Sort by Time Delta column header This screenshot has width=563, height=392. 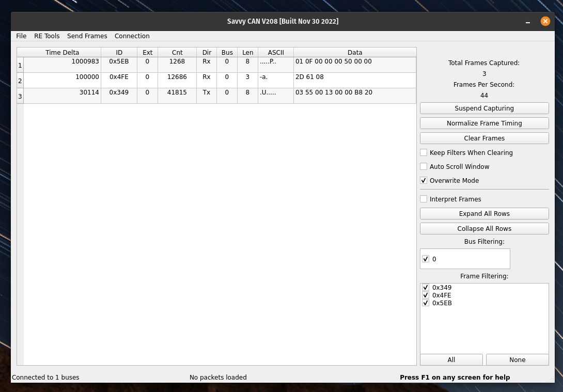click(x=62, y=53)
